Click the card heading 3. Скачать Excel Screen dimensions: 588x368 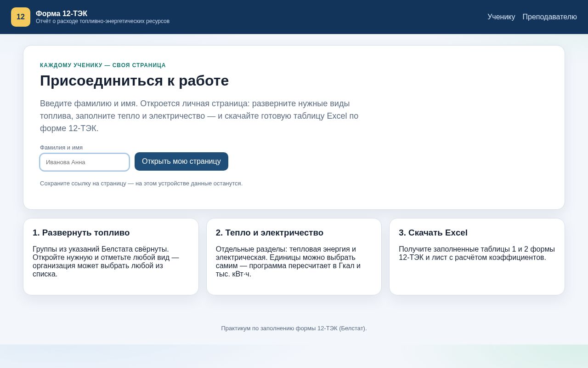(x=433, y=233)
